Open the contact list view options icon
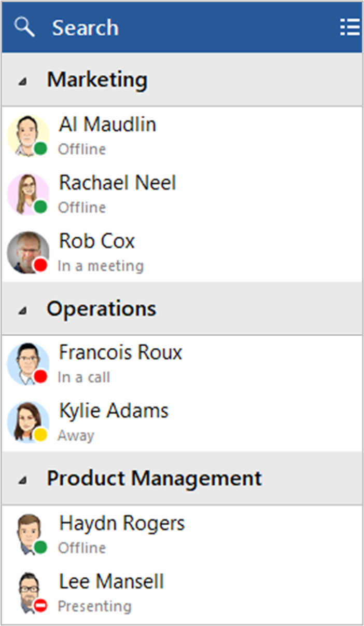The height and width of the screenshot is (626, 364). 349,27
